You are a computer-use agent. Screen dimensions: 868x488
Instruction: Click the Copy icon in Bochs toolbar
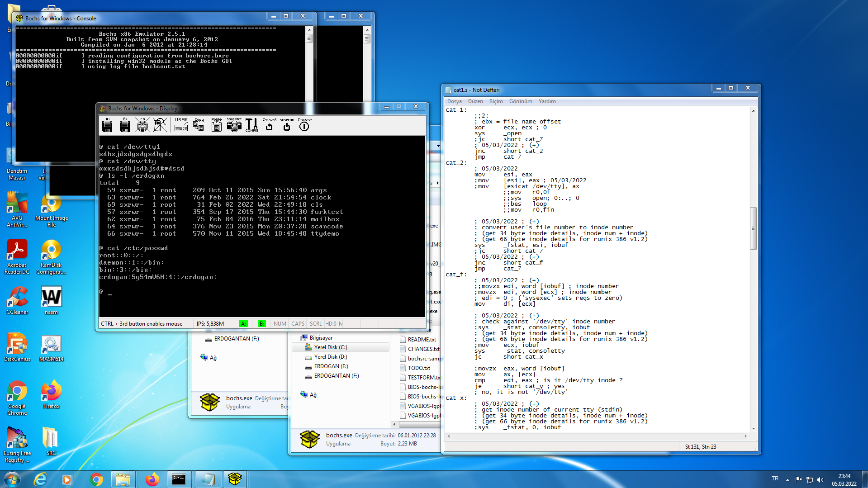199,125
